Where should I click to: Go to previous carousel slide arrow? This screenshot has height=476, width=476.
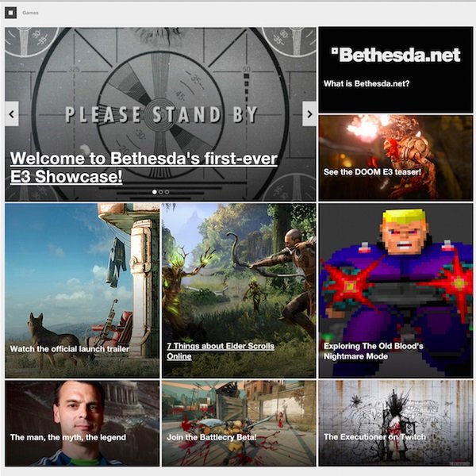click(12, 113)
